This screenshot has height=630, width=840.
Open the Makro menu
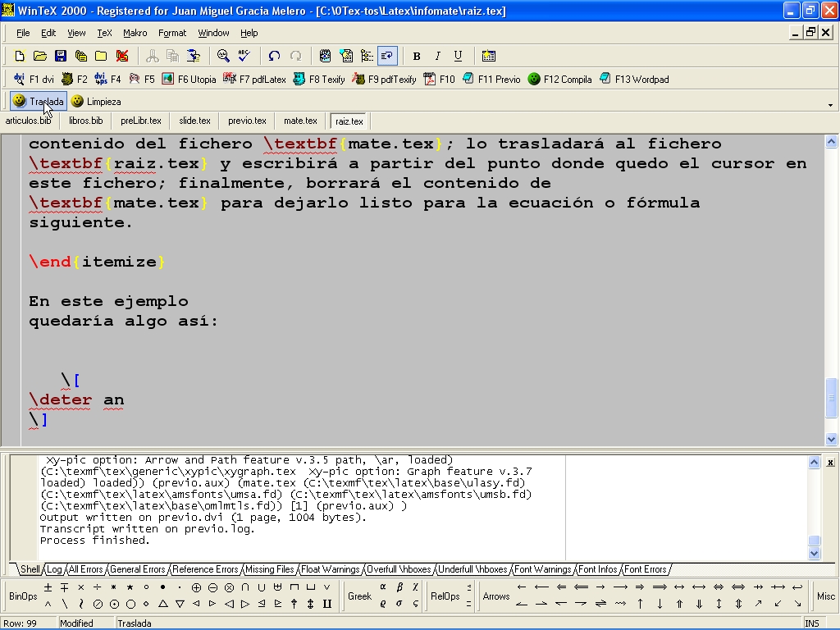click(x=135, y=33)
